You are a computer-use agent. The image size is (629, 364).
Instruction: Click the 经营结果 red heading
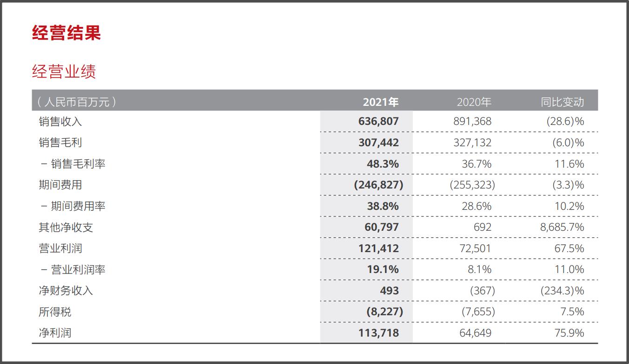[66, 33]
